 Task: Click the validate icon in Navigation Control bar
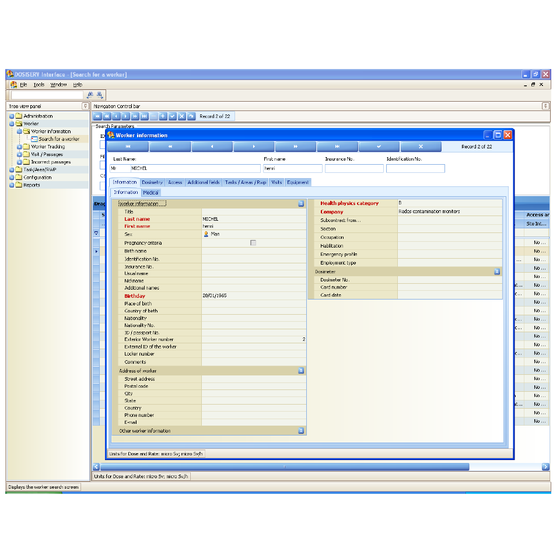tap(172, 116)
